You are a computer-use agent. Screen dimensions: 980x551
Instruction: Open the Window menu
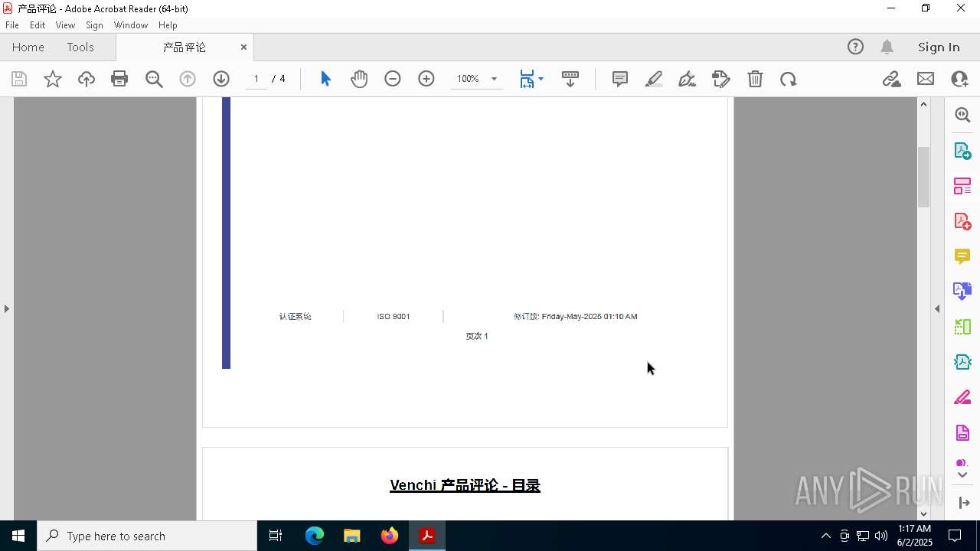point(131,25)
